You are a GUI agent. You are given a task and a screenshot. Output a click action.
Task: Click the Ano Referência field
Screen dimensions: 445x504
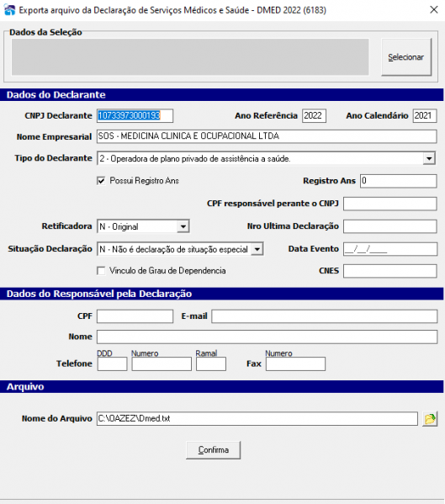pyautogui.click(x=314, y=116)
